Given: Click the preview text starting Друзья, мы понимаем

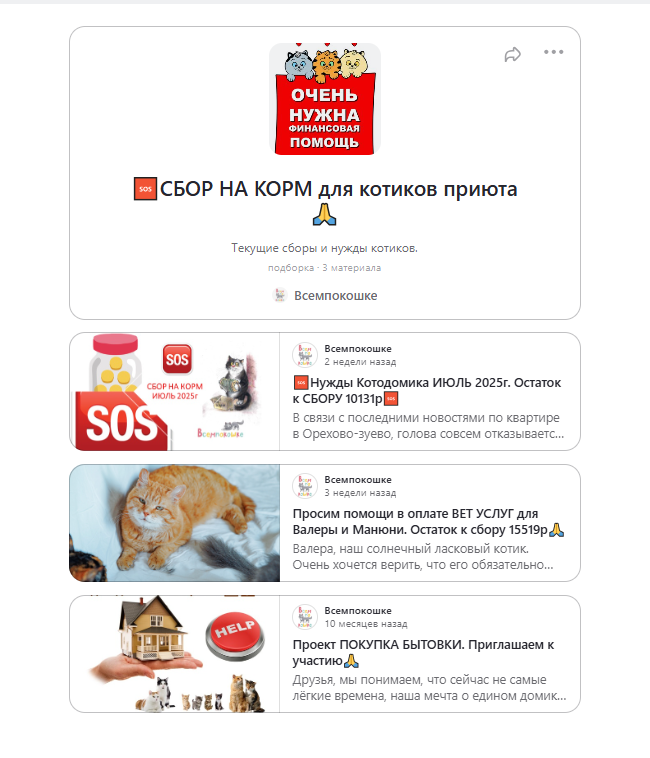Looking at the screenshot, I should coord(429,688).
